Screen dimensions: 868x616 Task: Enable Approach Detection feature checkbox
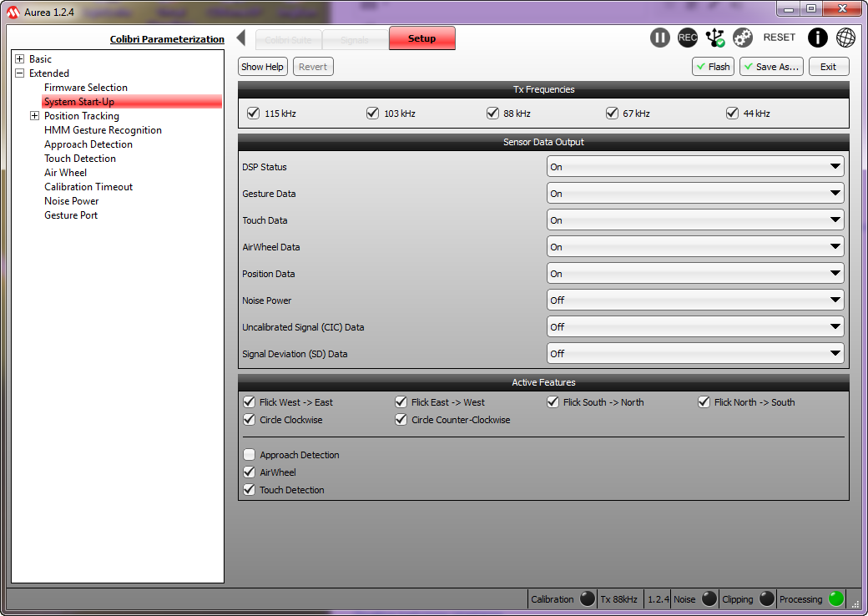(250, 455)
